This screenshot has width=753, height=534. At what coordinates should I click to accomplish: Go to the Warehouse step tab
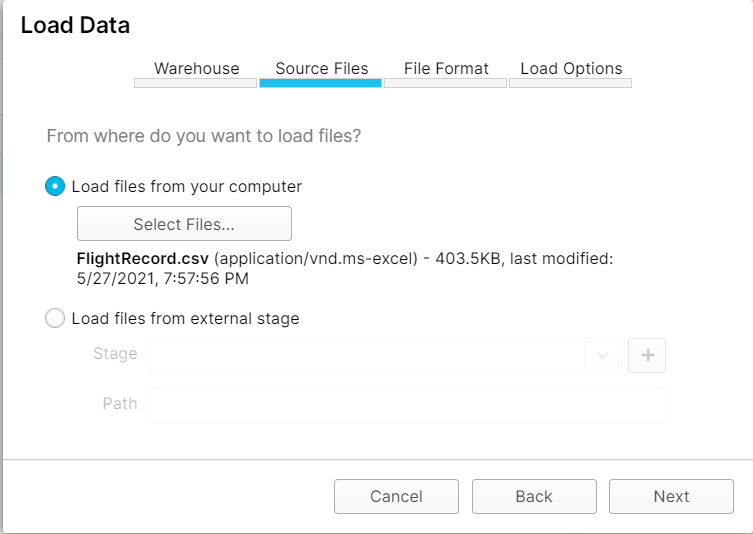pos(196,68)
